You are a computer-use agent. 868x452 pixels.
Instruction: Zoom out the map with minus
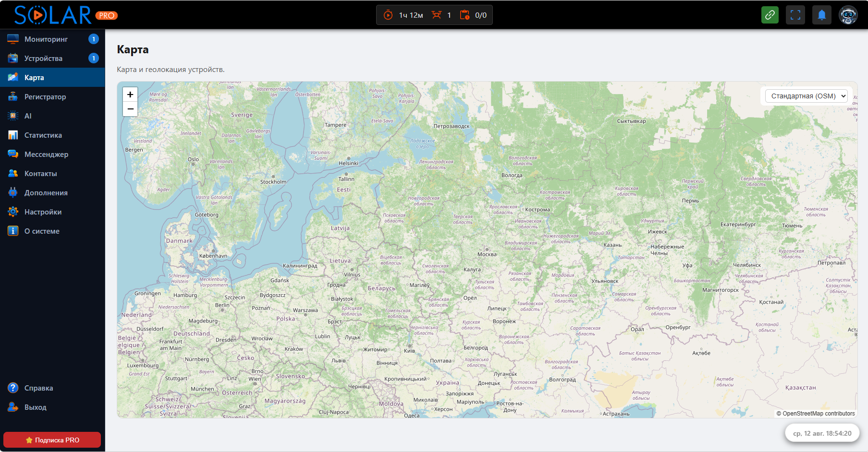130,109
